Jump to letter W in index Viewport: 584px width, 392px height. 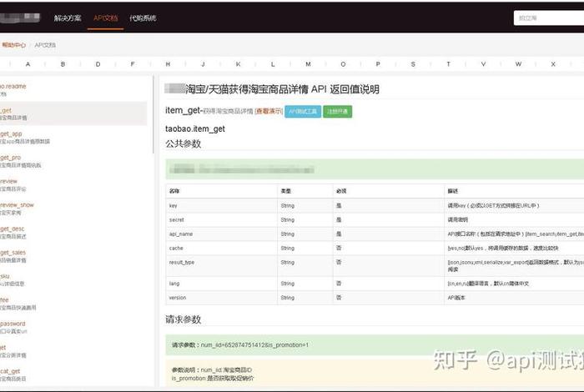(518, 64)
